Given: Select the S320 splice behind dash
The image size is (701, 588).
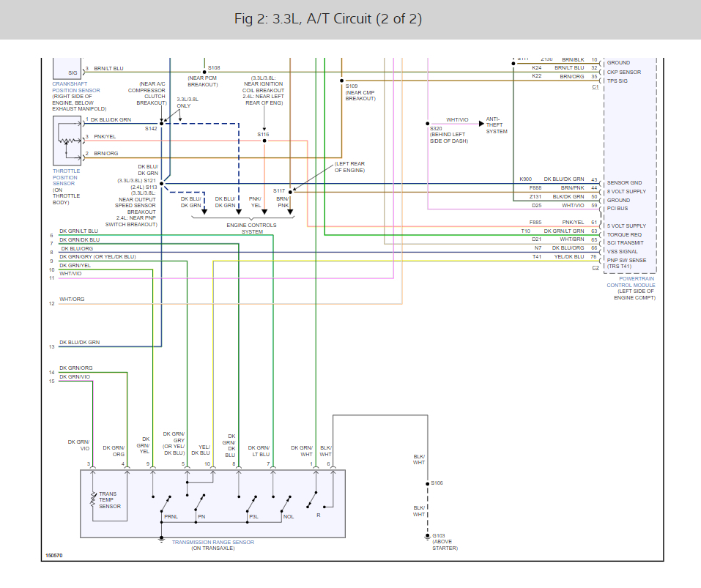Looking at the screenshot, I should 428,123.
